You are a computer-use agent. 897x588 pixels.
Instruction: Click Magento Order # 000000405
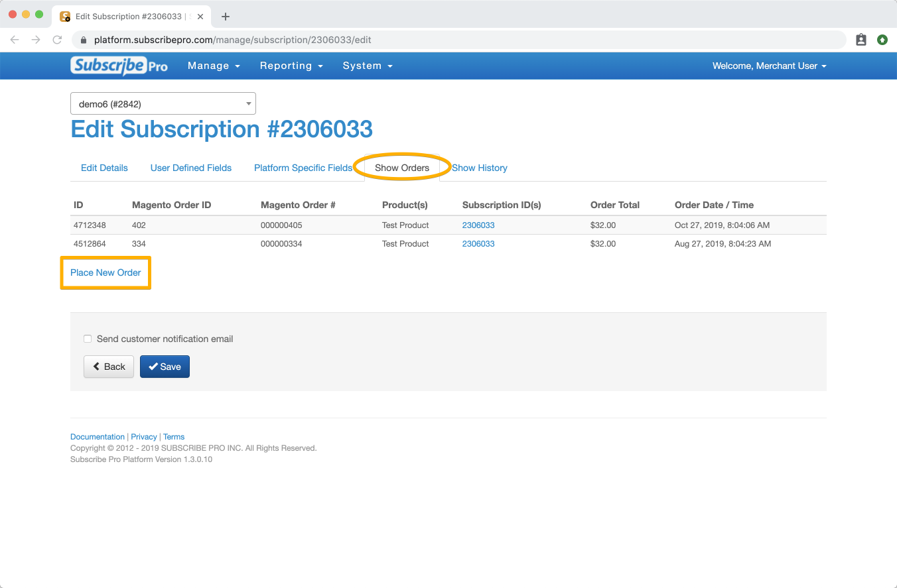[x=281, y=225]
